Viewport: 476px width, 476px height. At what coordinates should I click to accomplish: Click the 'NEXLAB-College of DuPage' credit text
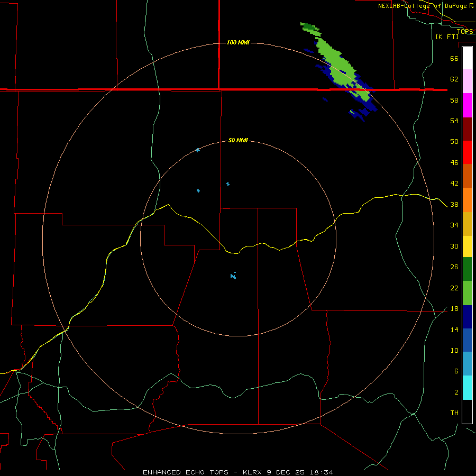pos(423,6)
